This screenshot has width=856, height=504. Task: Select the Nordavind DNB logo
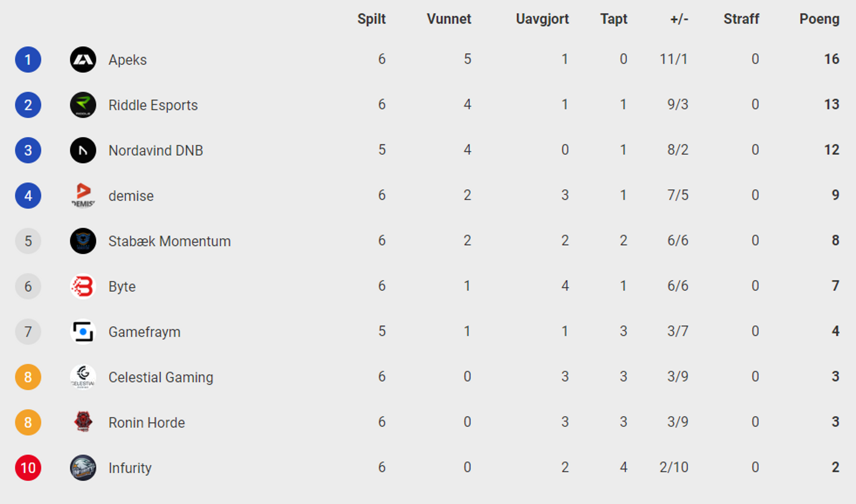point(83,150)
